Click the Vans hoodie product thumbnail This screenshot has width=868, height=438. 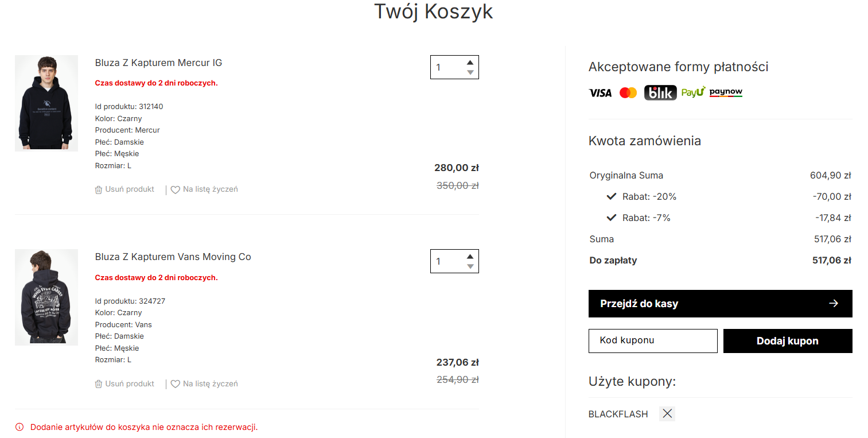tap(46, 297)
